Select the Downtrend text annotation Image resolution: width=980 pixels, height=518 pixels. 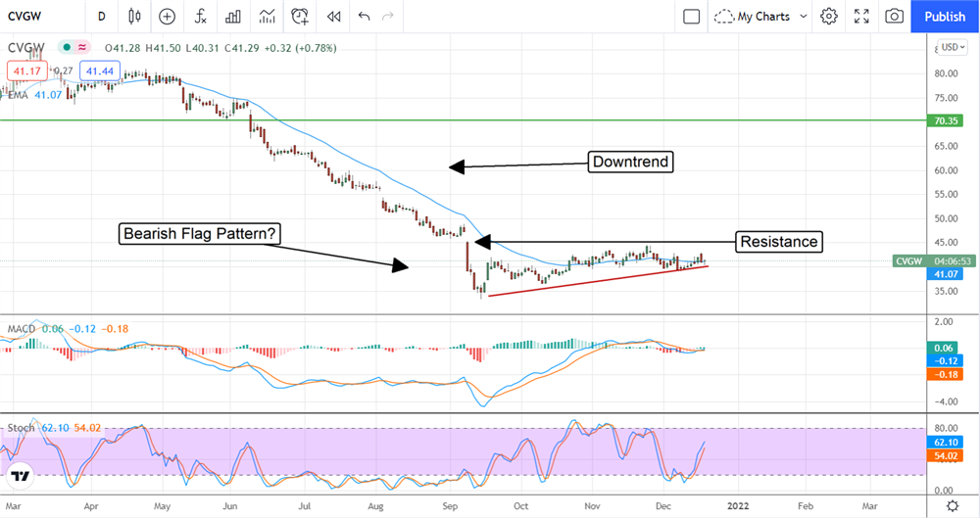(x=630, y=162)
